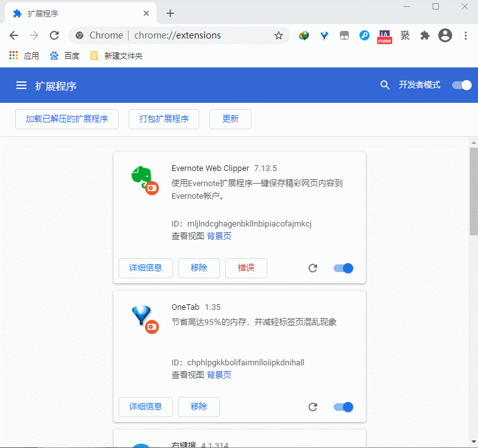Go back with the browser back arrow
This screenshot has height=448, width=478.
click(14, 35)
